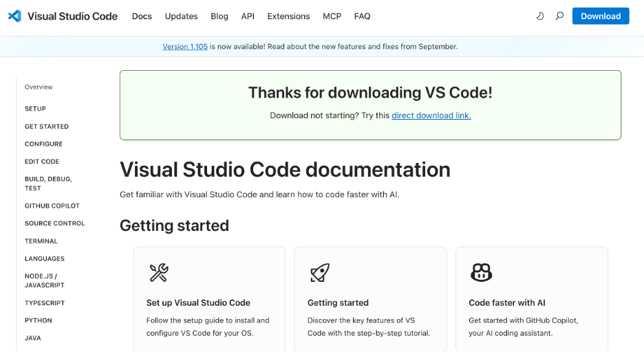
Task: Open the Getting started card title
Action: coord(338,302)
